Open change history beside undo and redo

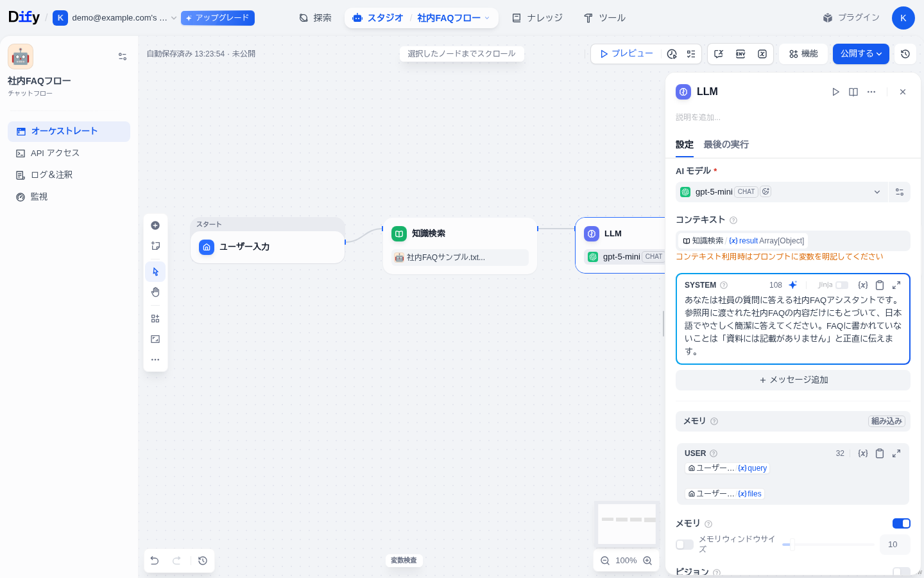[x=203, y=561]
